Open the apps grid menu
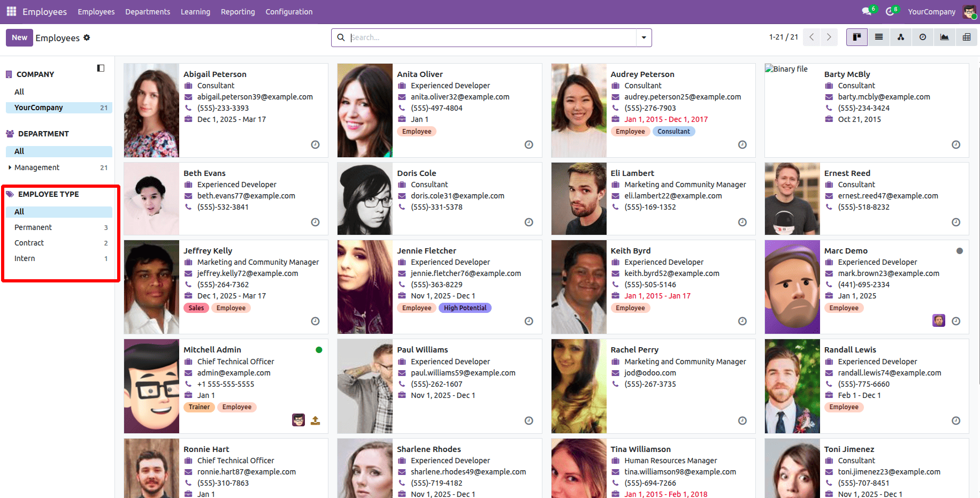This screenshot has width=980, height=498. coord(11,11)
